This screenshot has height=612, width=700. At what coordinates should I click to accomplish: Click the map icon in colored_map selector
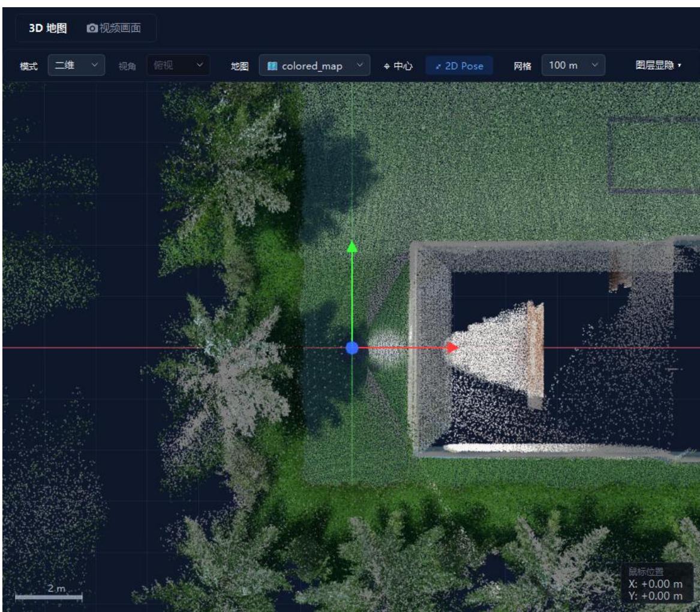point(272,66)
